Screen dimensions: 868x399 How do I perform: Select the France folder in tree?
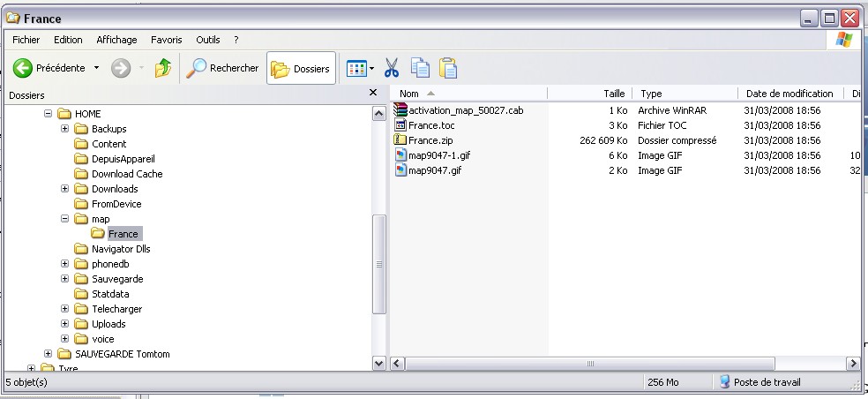pos(123,234)
